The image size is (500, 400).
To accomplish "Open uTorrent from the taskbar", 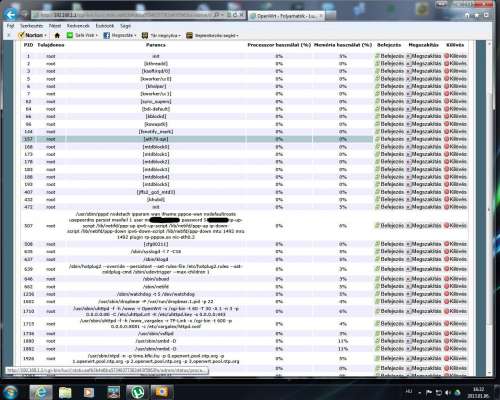I will [x=137, y=392].
